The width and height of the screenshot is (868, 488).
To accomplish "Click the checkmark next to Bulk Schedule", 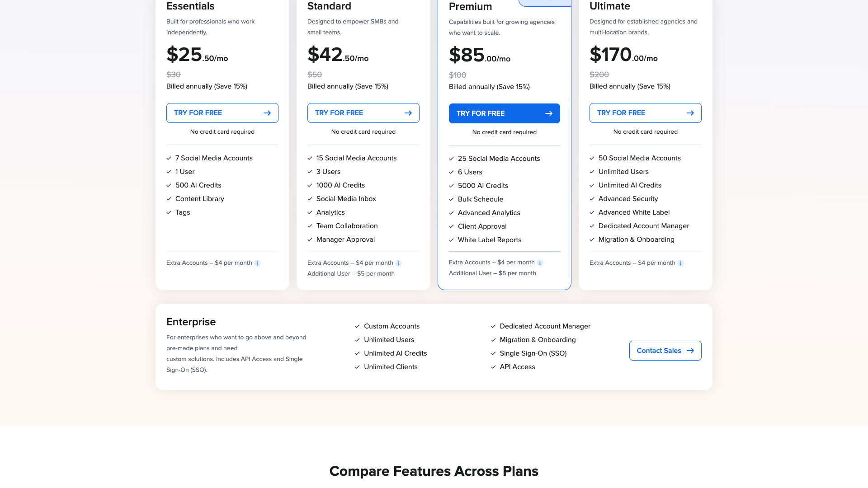I will tap(451, 199).
